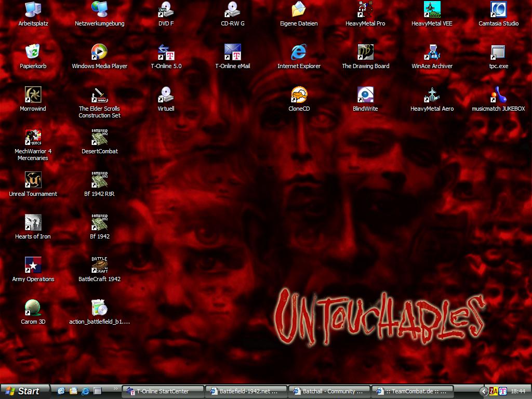Screen dimensions: 532x399
Task: Open the Eigene Dateien folder icon
Action: (299, 14)
